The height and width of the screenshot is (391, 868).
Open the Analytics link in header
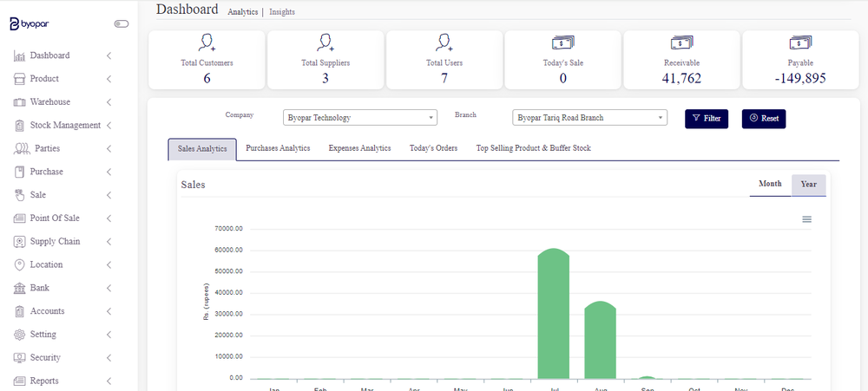(x=243, y=12)
